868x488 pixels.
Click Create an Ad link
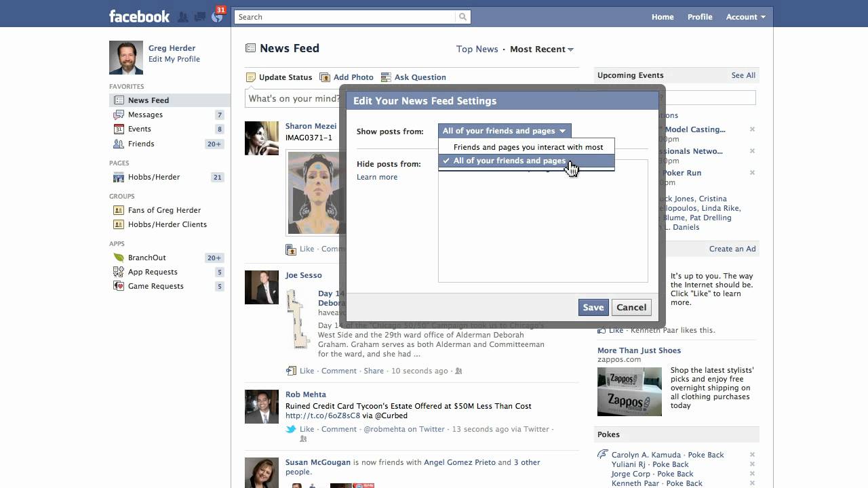[x=732, y=249]
